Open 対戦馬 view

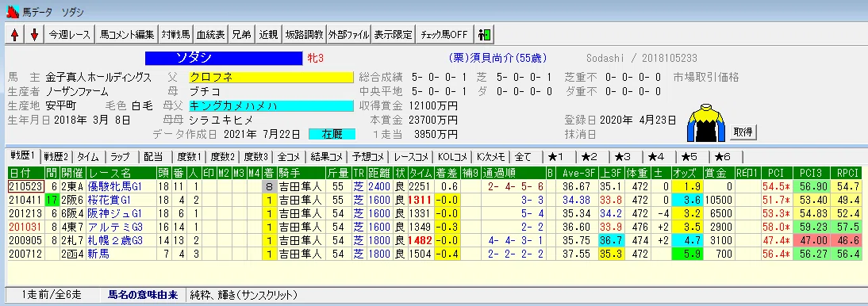pos(176,35)
